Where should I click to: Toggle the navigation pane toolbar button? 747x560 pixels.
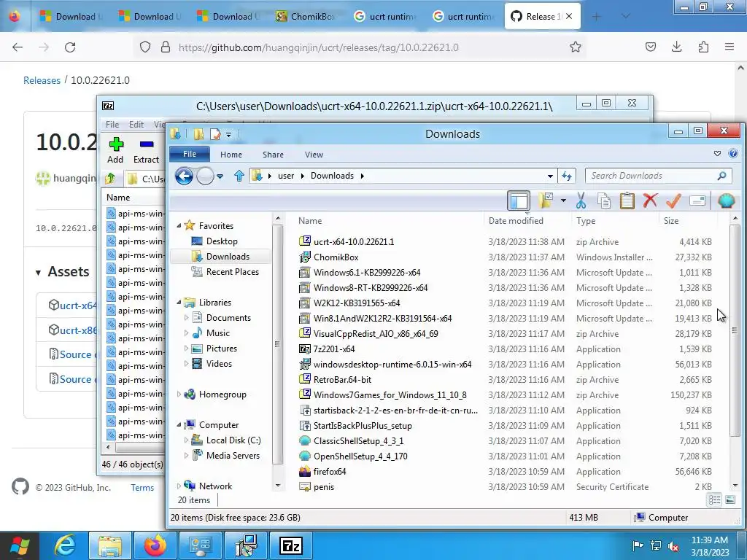(x=519, y=201)
